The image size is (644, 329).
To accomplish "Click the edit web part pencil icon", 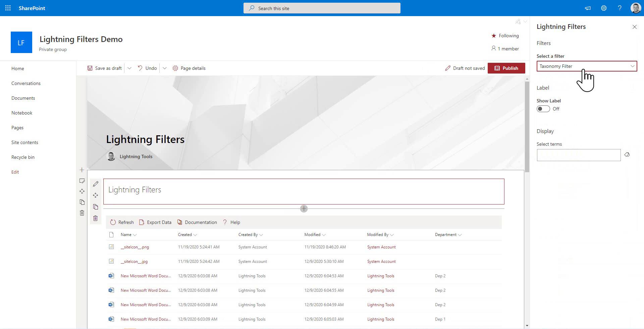I will coord(96,184).
